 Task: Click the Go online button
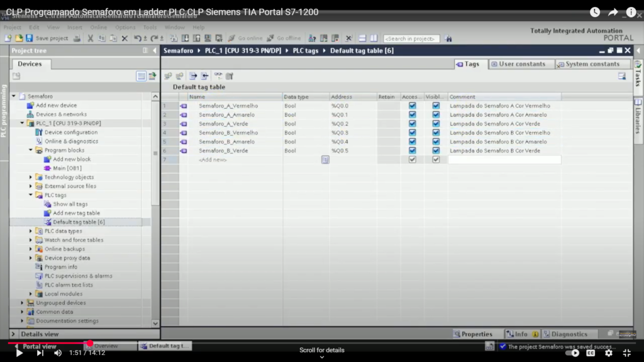click(x=245, y=38)
